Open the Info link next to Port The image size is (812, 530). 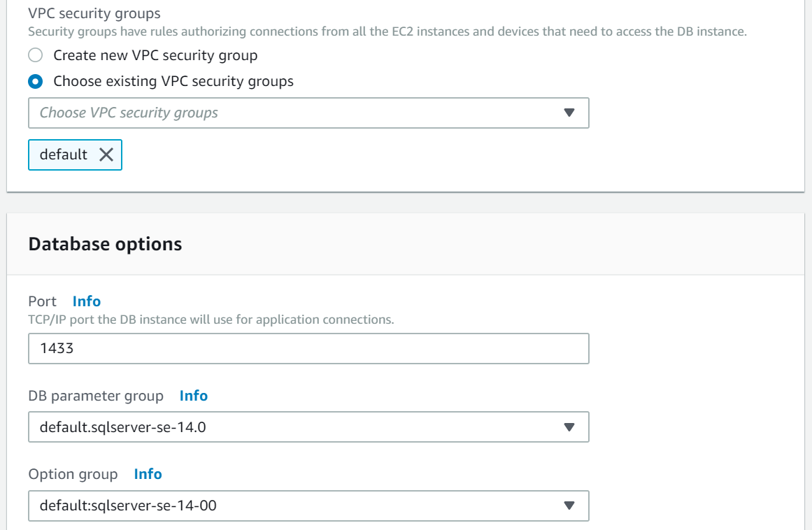tap(87, 301)
